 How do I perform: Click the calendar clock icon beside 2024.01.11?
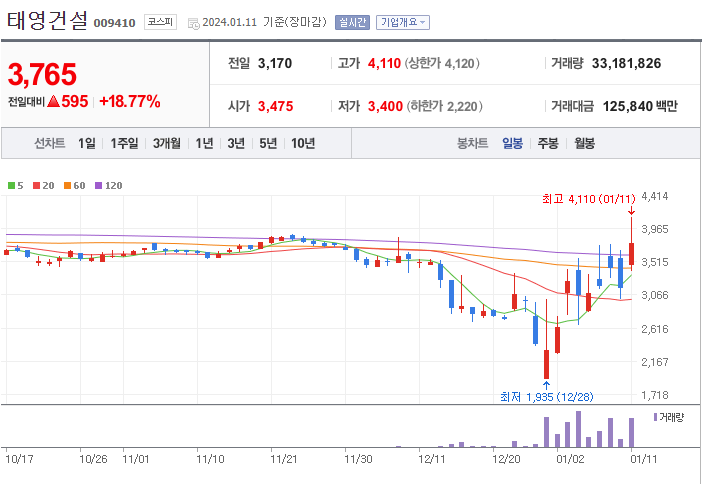(x=194, y=23)
